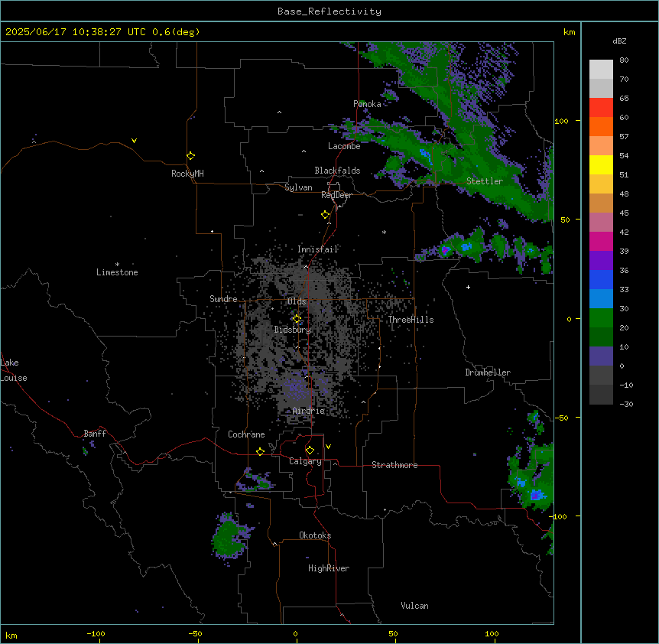The width and height of the screenshot is (659, 644).
Task: Click the yellow diamond marker above Calgary label
Action: coord(310,450)
